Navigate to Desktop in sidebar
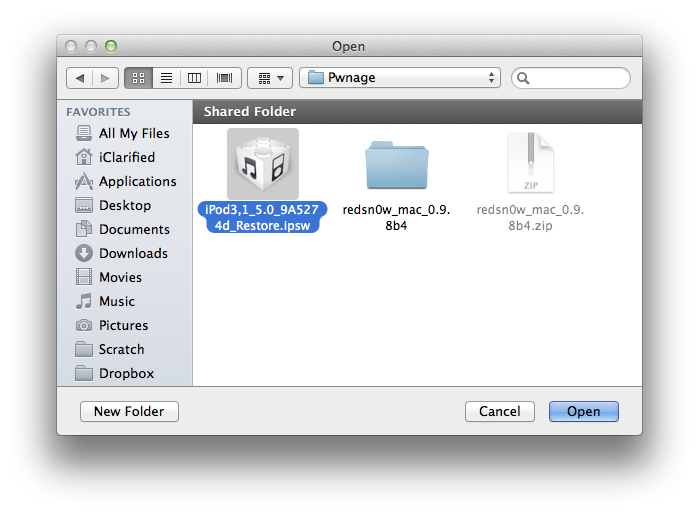 (x=124, y=205)
